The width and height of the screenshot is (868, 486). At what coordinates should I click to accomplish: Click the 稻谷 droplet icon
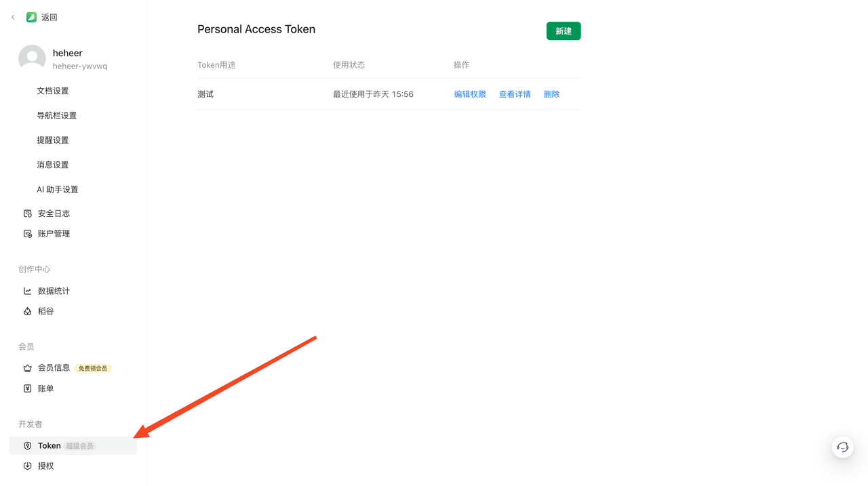[28, 312]
